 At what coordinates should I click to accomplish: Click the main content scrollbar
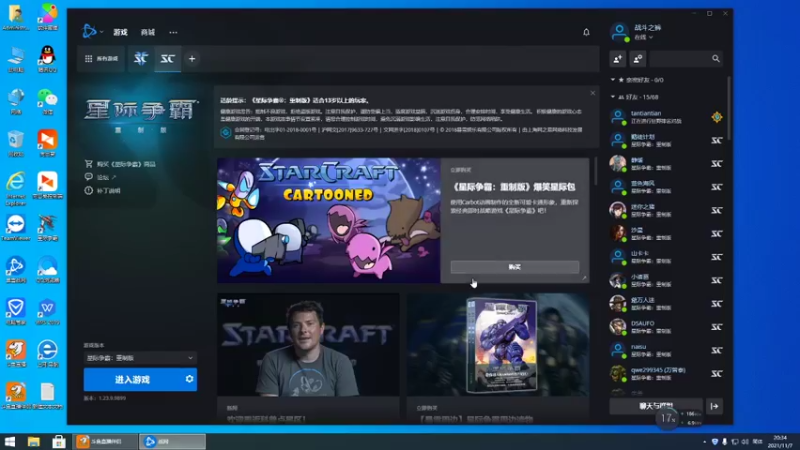pos(595,171)
